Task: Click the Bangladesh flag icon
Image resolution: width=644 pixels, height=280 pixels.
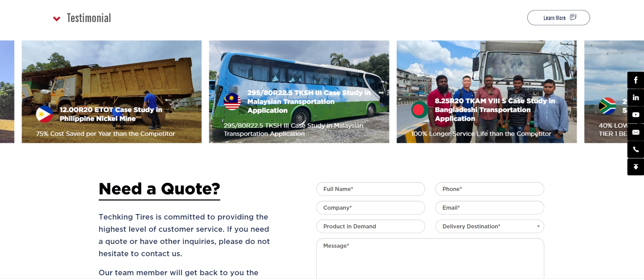Action: point(420,109)
